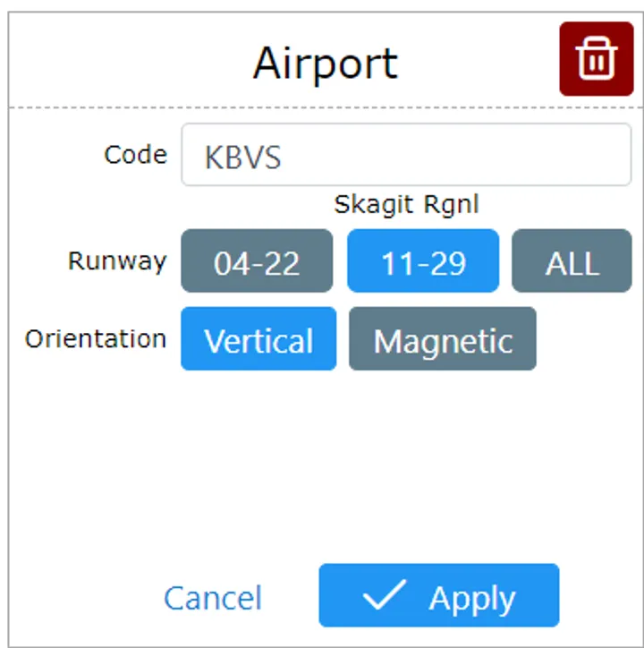
Task: Delete the airport using the trash icon
Action: (596, 59)
